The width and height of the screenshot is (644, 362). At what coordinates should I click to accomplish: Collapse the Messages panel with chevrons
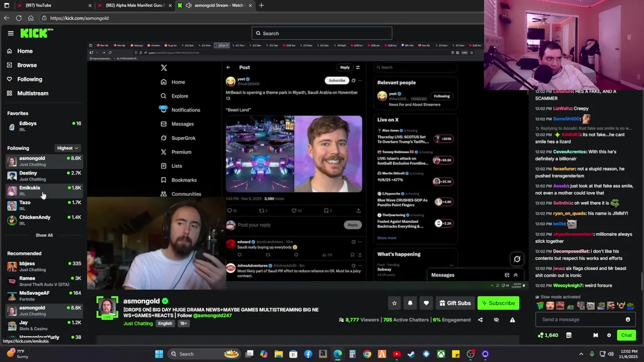tap(516, 275)
